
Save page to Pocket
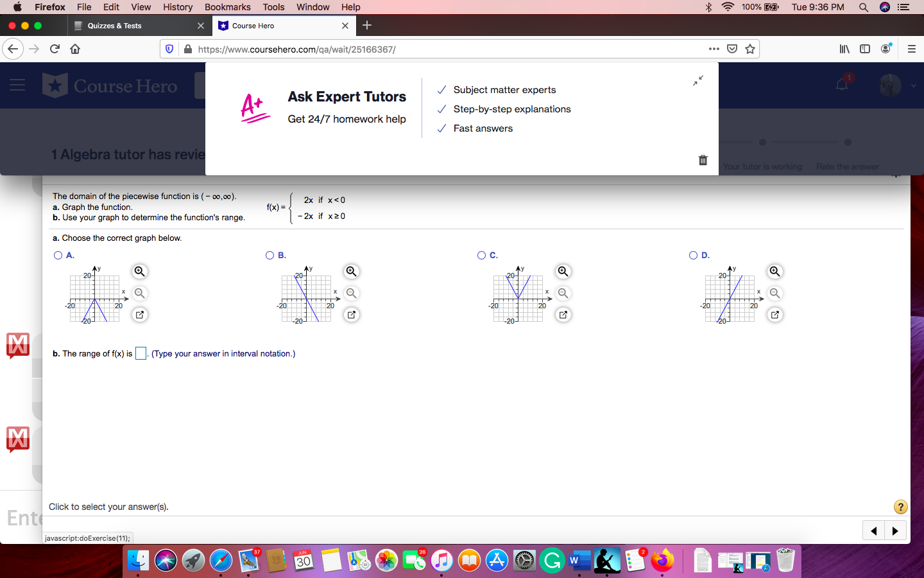(732, 49)
